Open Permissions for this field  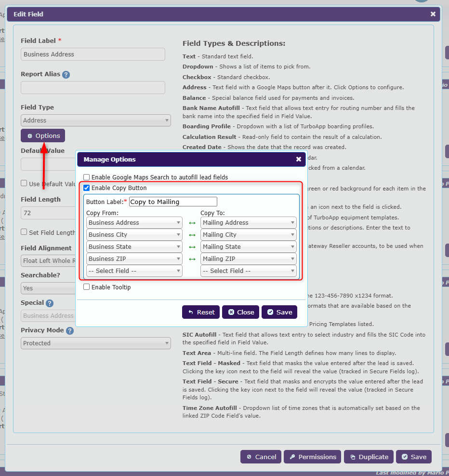312,457
